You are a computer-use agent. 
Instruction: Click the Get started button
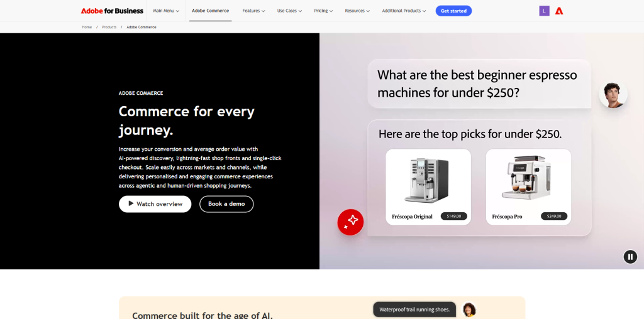tap(453, 11)
